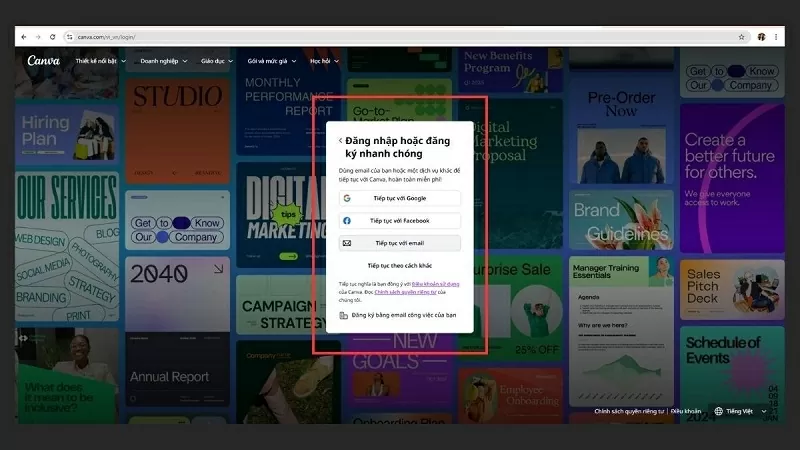800x450 pixels.
Task: Click the browser back navigation arrow
Action: (x=25, y=37)
